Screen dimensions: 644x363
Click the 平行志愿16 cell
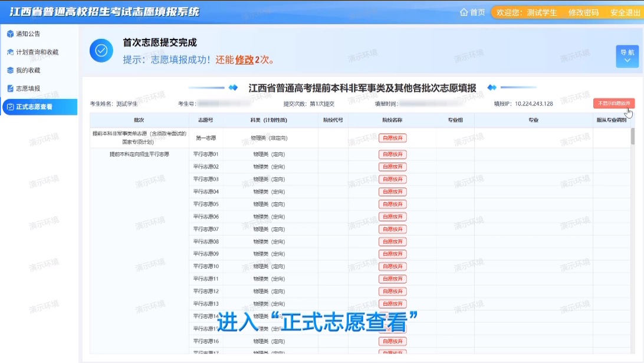(206, 341)
